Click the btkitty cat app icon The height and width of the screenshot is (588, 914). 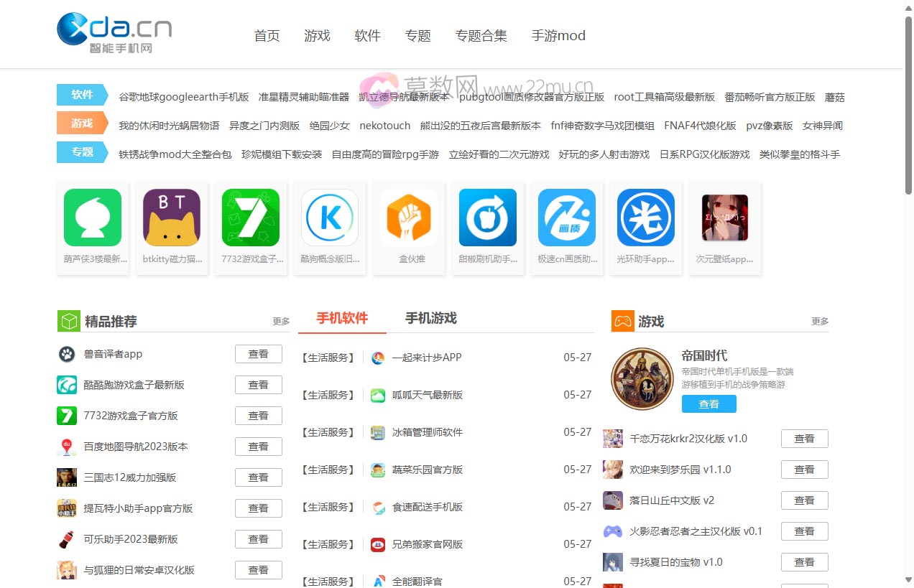(x=172, y=218)
